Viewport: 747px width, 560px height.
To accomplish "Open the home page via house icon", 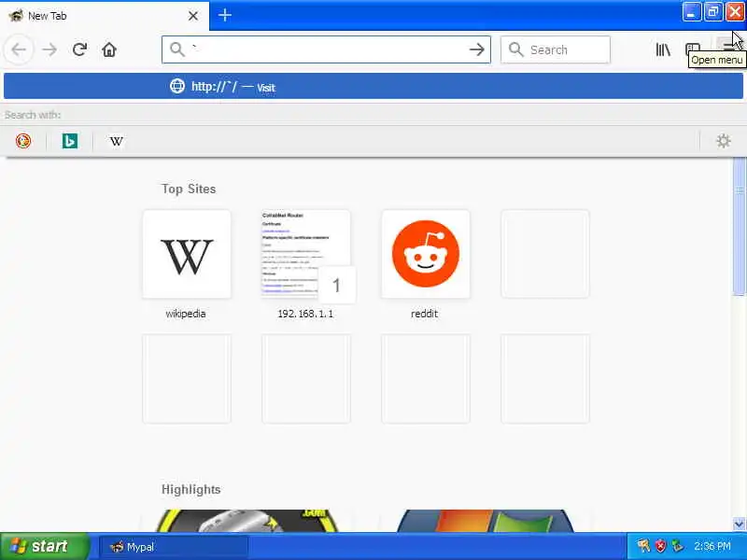I will (x=109, y=49).
